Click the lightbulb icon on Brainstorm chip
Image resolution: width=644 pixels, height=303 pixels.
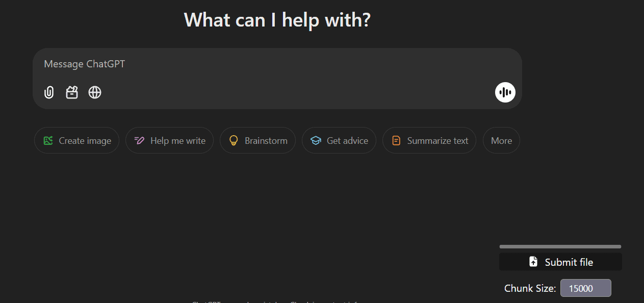[x=234, y=140]
